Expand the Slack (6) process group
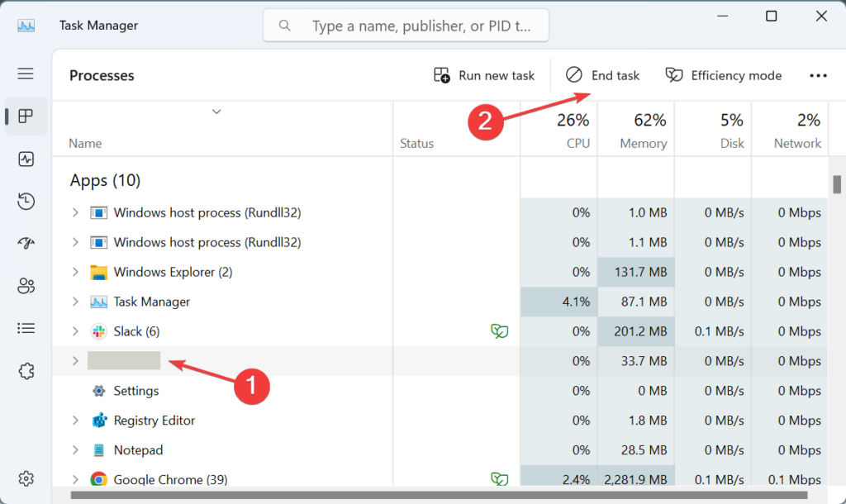The width and height of the screenshot is (846, 504). (x=75, y=331)
